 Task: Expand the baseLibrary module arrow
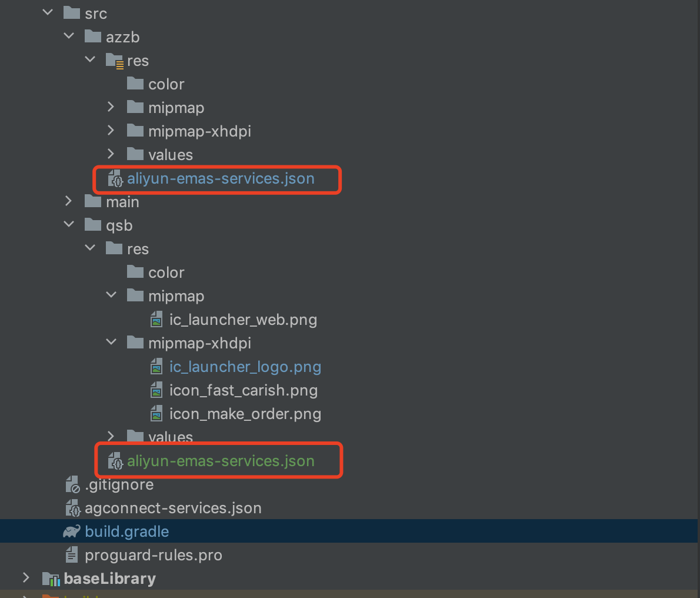click(x=26, y=578)
